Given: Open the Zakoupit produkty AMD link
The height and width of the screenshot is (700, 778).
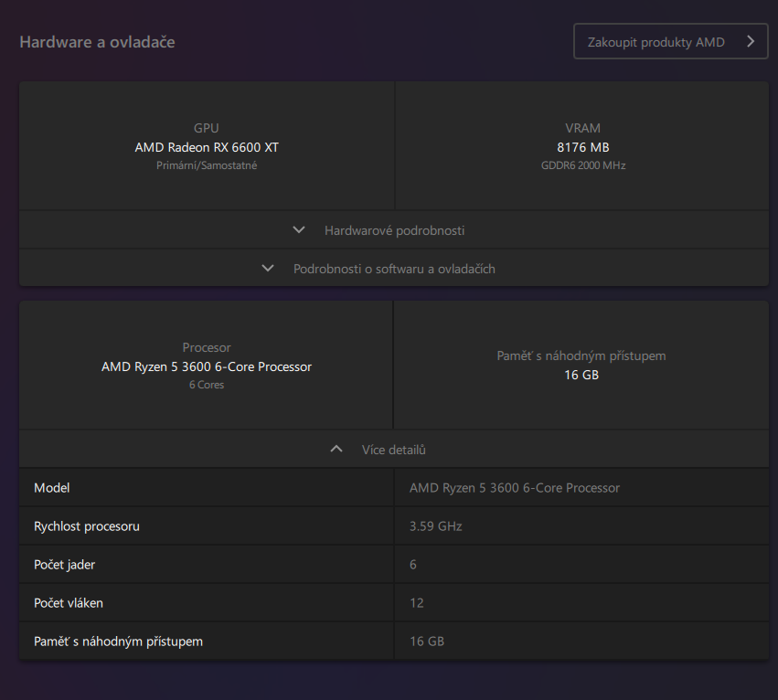Looking at the screenshot, I should pos(656,42).
